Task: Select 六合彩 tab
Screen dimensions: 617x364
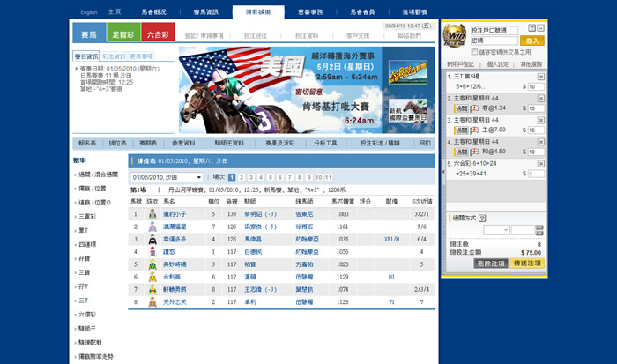Action: coord(158,33)
